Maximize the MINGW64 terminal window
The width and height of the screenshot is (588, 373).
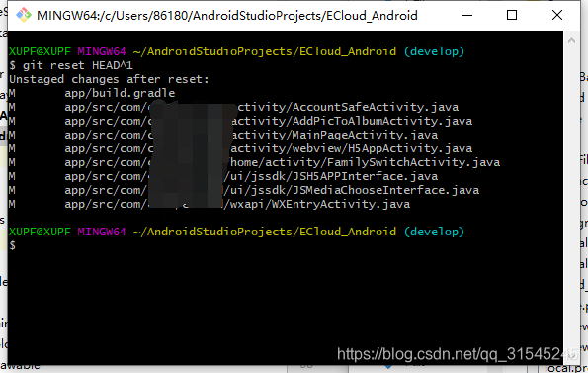[512, 16]
